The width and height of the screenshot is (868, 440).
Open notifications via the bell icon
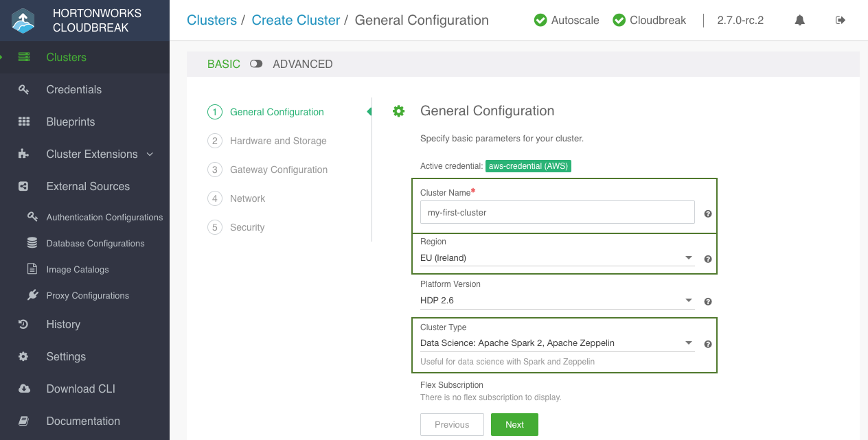point(799,21)
